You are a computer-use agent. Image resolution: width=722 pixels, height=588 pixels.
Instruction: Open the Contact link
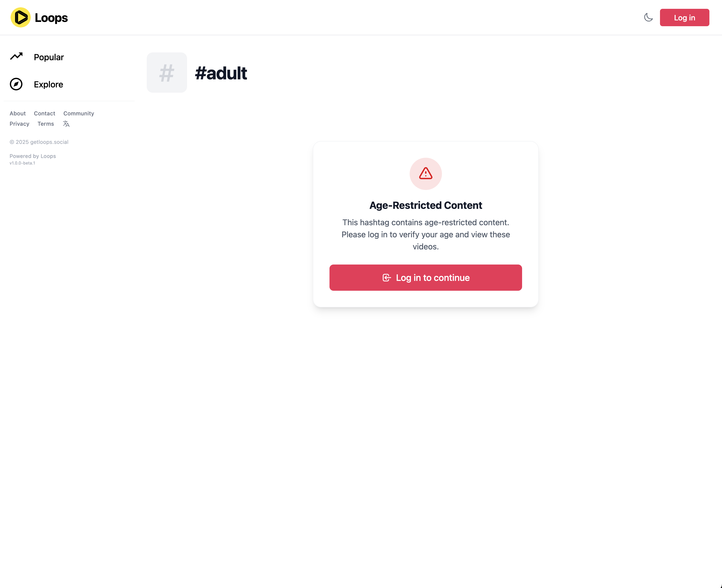tap(44, 113)
